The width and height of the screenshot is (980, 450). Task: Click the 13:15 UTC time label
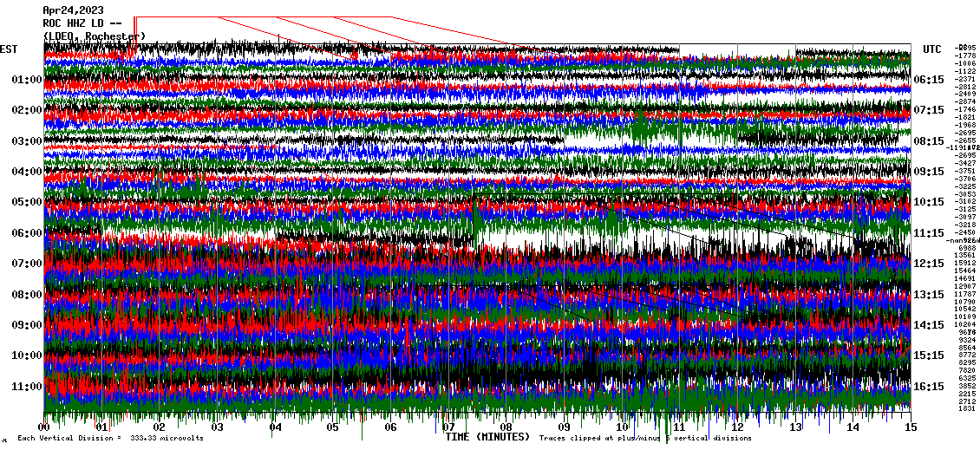(x=929, y=295)
